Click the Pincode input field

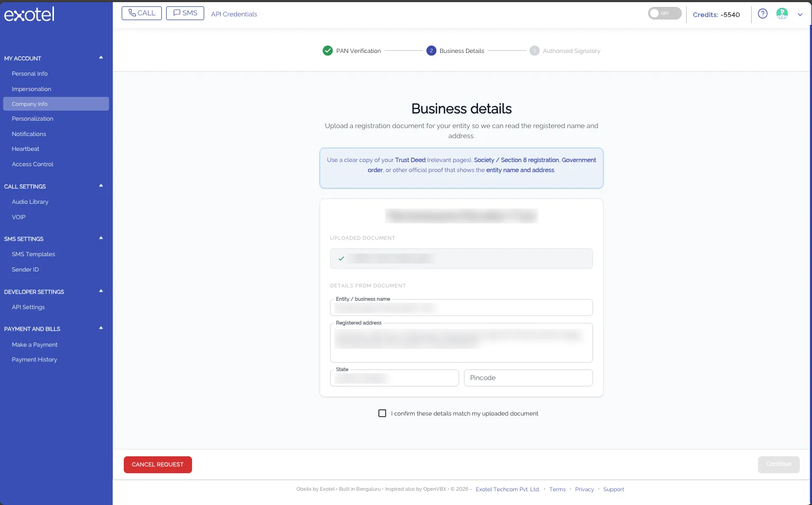(528, 378)
